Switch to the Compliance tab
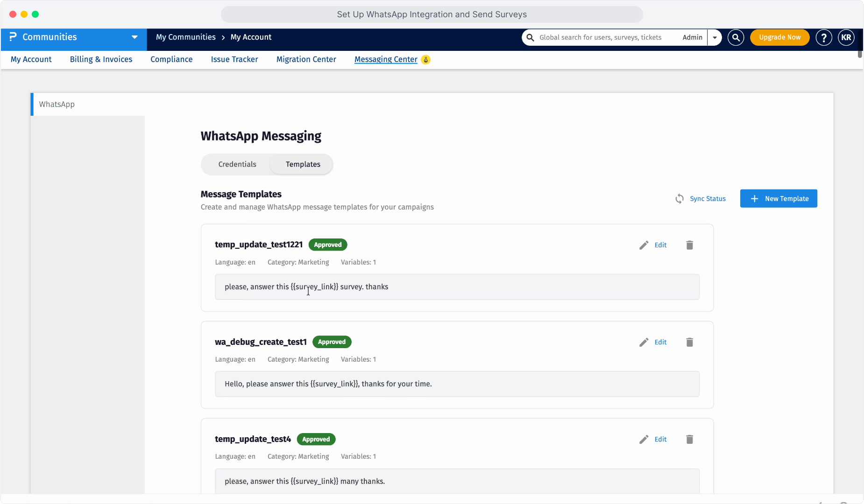This screenshot has width=864, height=504. coord(171,59)
